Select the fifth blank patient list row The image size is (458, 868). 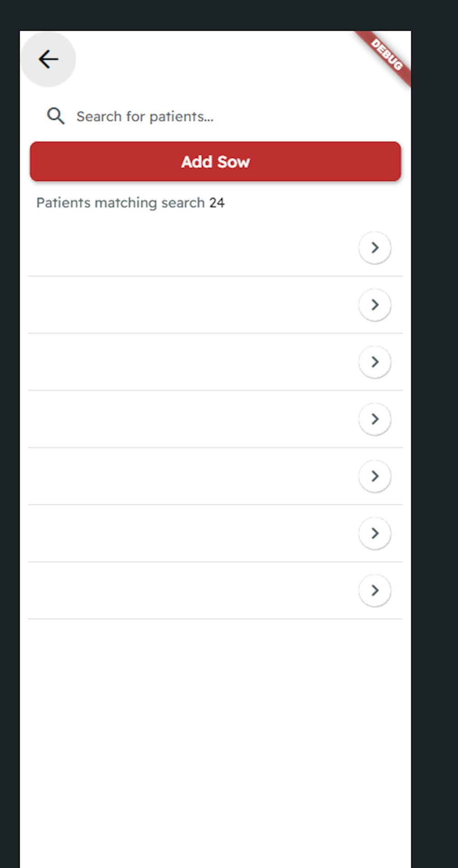183,476
